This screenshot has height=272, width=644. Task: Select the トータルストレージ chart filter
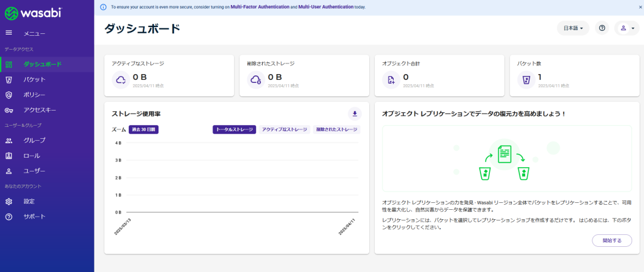click(x=234, y=129)
